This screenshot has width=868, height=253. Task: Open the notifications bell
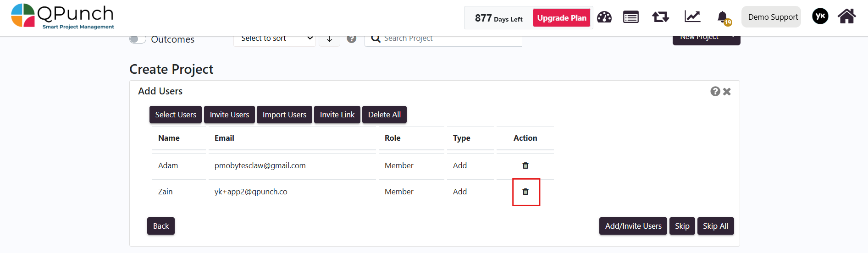(x=723, y=17)
